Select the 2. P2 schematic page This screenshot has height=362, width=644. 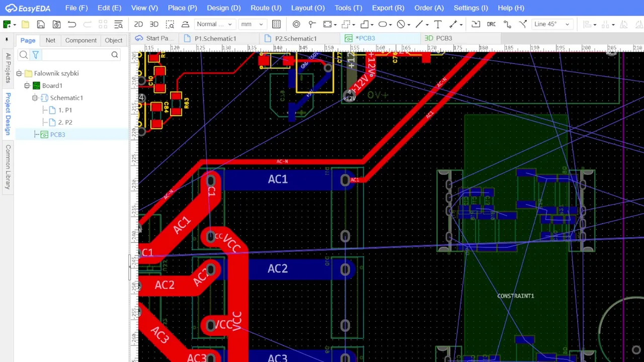coord(65,122)
